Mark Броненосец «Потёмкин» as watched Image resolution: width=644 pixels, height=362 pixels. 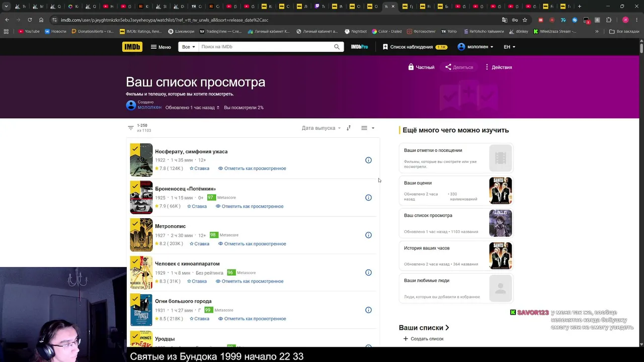coord(250,206)
